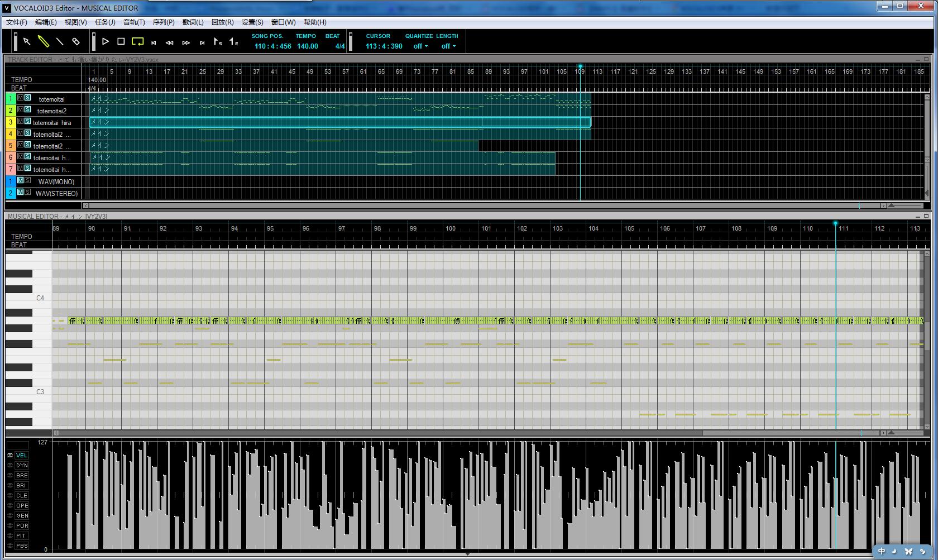The image size is (938, 560).
Task: Show the PIT parameter overlay eye
Action: point(10,535)
